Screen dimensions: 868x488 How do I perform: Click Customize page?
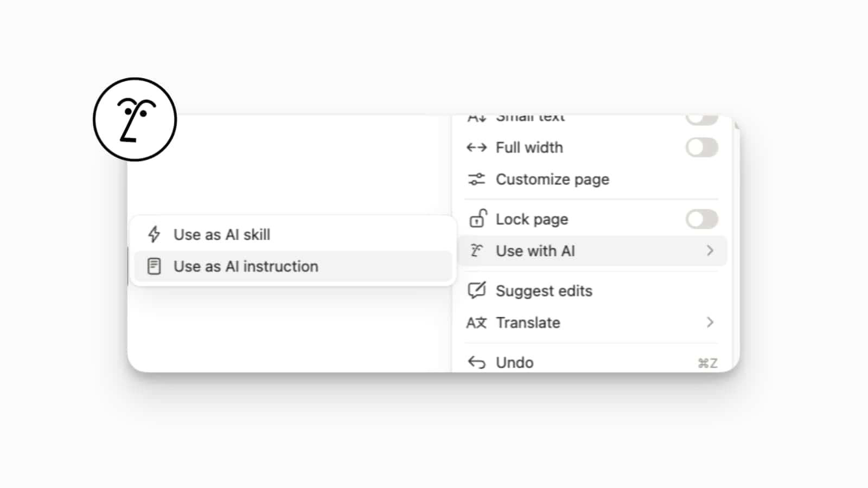tap(552, 179)
